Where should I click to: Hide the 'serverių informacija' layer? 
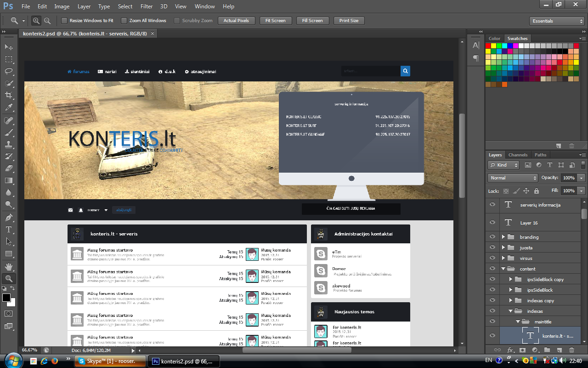coord(492,205)
